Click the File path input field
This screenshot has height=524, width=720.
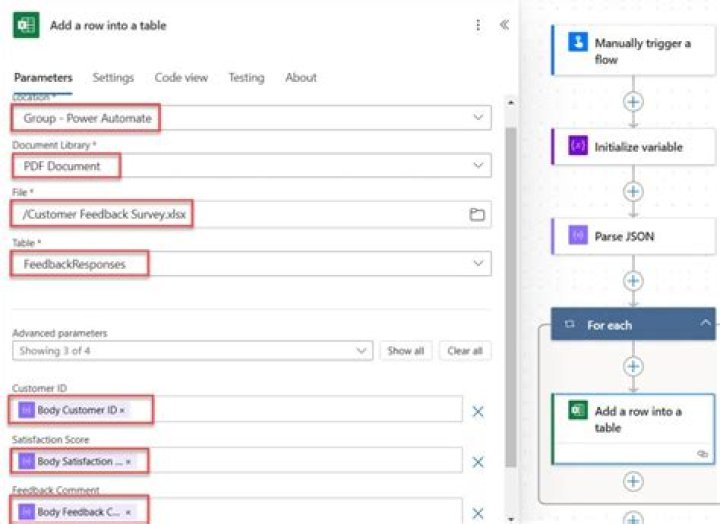click(x=251, y=214)
